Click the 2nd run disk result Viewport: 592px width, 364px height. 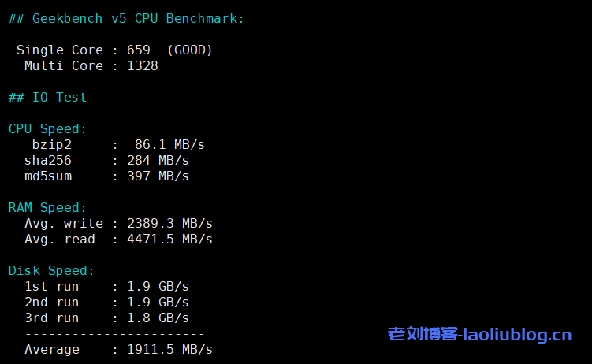(158, 302)
